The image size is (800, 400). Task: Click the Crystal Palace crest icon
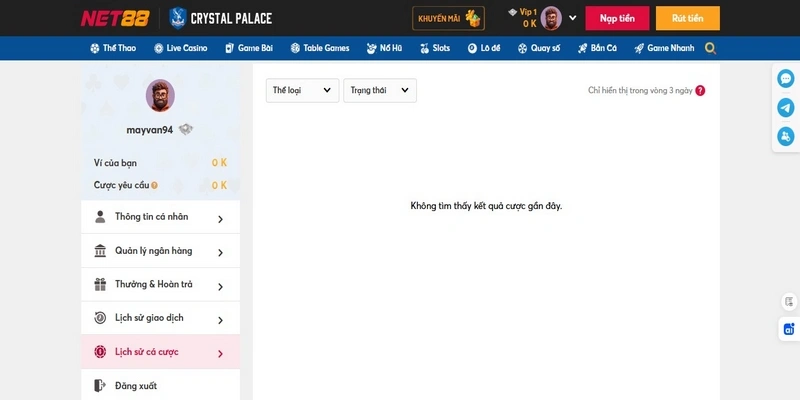[x=178, y=18]
